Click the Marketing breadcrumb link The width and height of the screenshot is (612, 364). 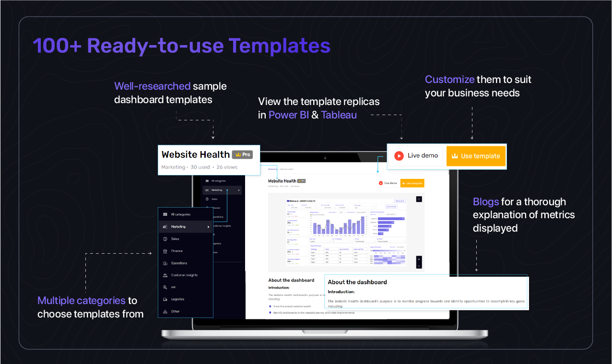click(272, 169)
